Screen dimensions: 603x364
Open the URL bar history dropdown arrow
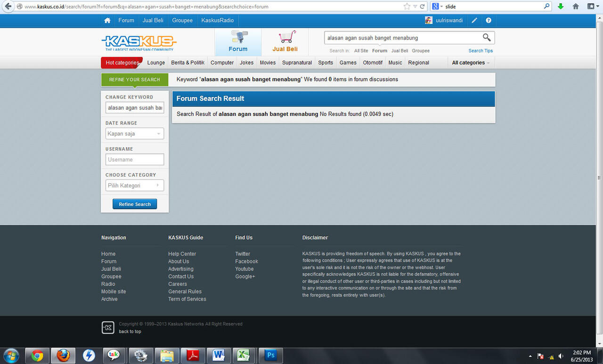tap(415, 7)
